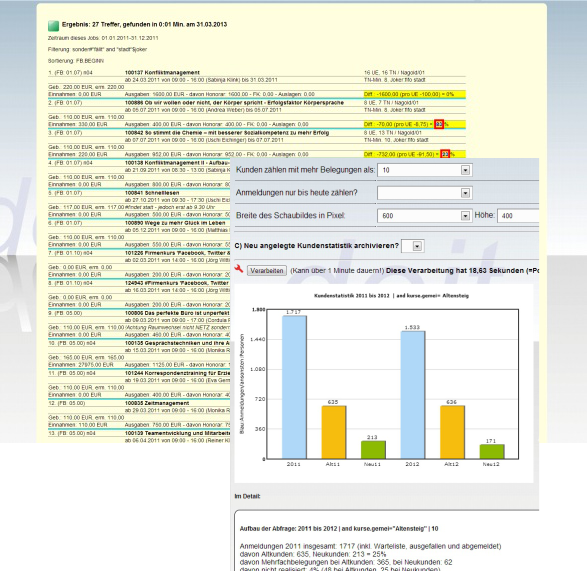The image size is (587, 571).
Task: Click the green result icon beside Ergebnis
Action: [x=54, y=25]
